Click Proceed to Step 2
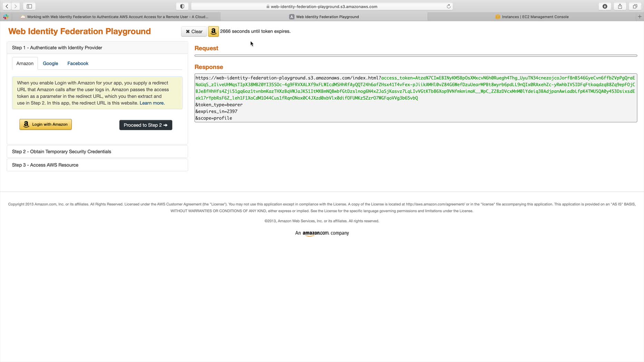 pyautogui.click(x=146, y=125)
